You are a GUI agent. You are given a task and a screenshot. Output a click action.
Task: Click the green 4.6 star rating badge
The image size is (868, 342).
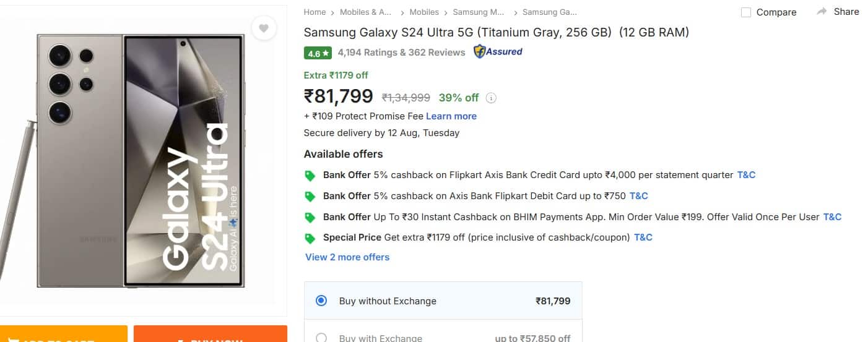point(318,53)
